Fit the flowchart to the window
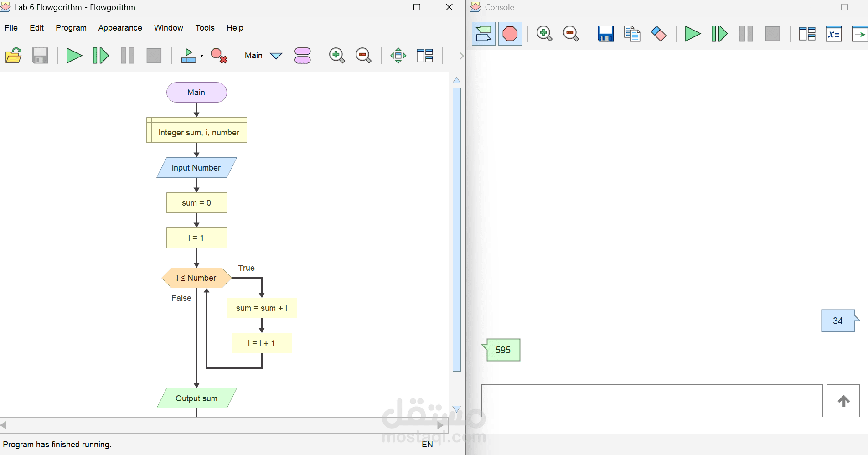This screenshot has height=455, width=868. tap(398, 55)
